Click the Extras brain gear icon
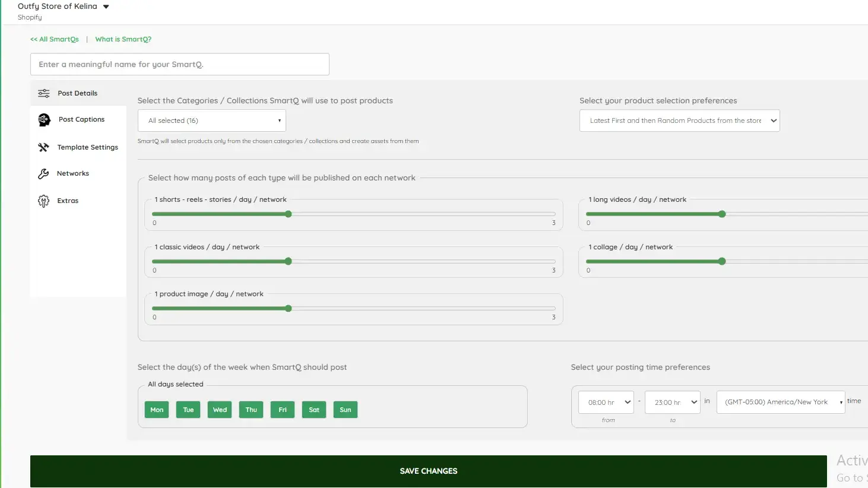868x488 pixels. 43,201
